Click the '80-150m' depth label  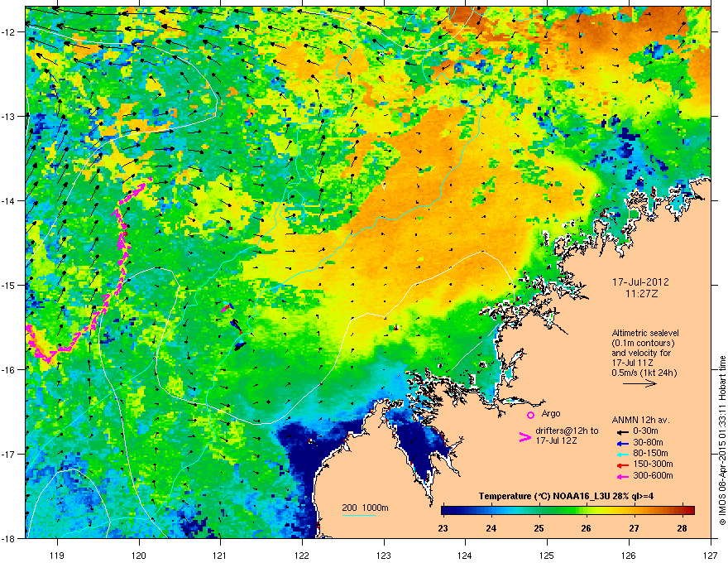(650, 453)
